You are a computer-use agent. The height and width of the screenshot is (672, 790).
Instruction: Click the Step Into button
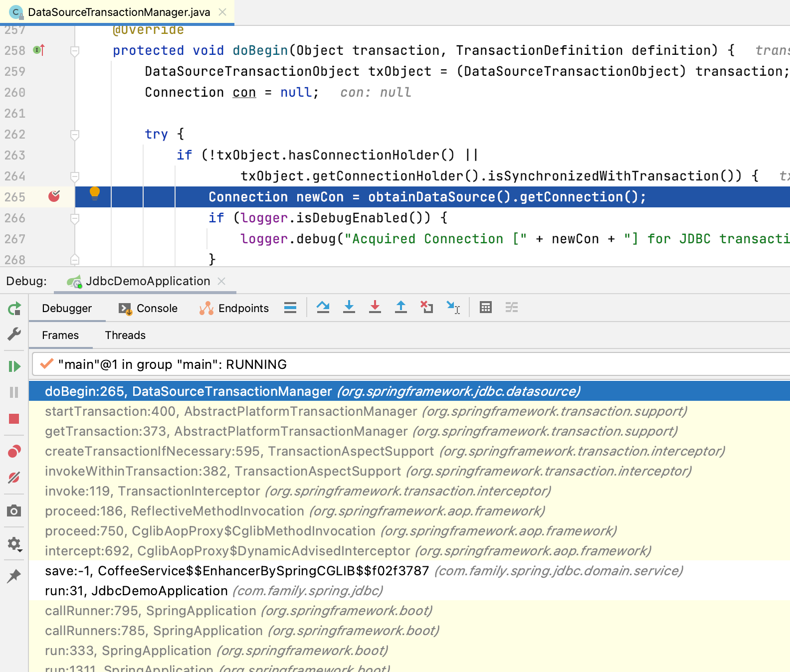coord(349,308)
